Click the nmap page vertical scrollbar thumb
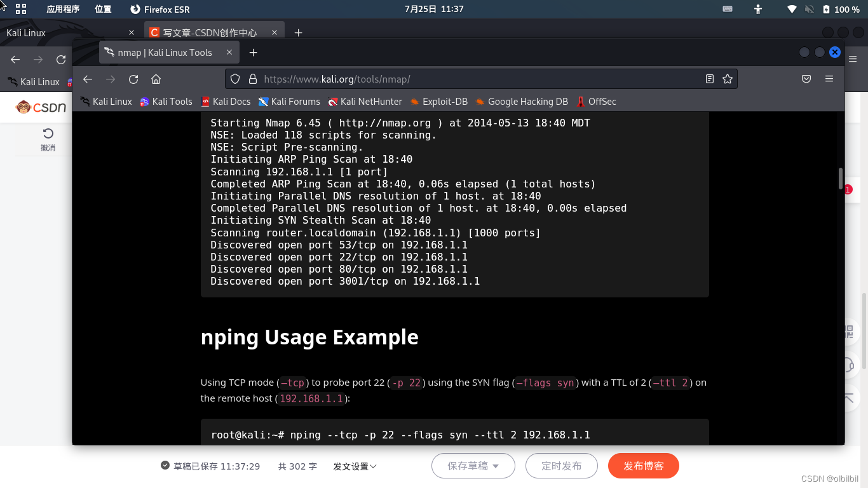The width and height of the screenshot is (868, 488). click(x=841, y=179)
